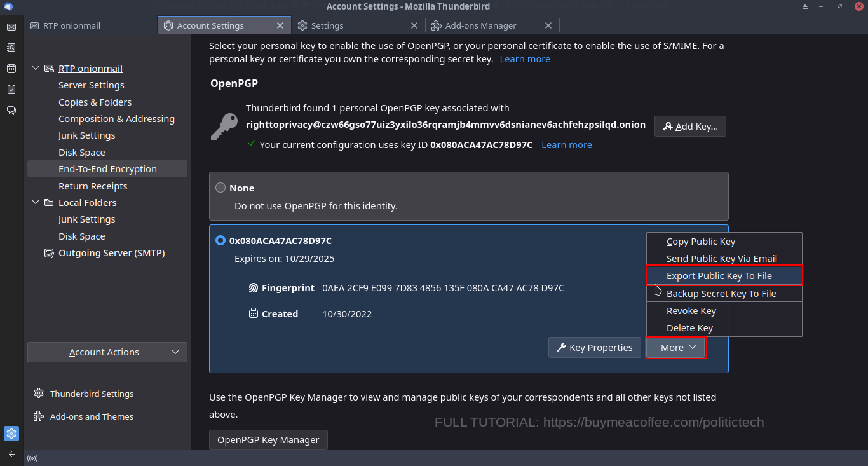Select the None radio button

point(220,188)
